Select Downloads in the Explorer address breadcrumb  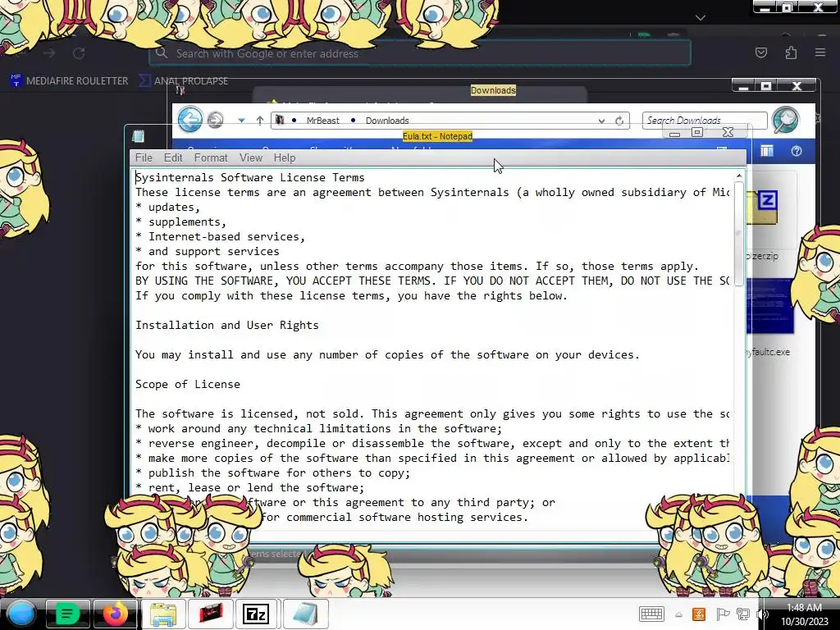[387, 121]
